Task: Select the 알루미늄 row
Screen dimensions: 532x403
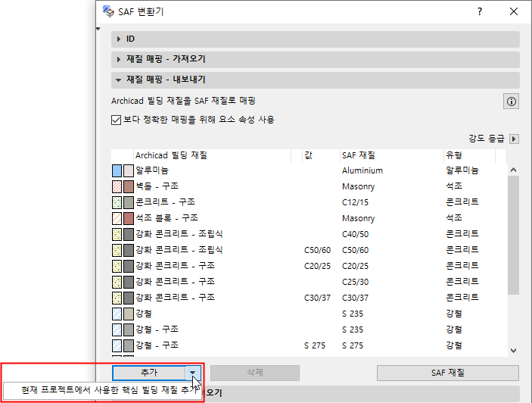Action: (309, 170)
